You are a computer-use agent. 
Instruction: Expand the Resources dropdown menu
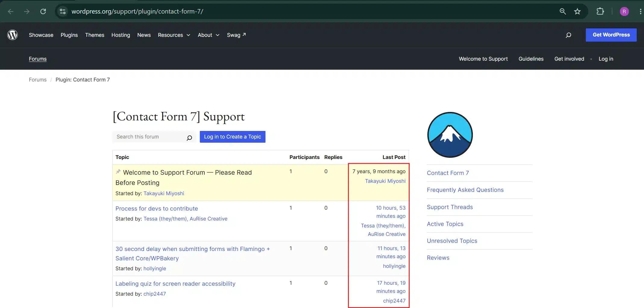click(174, 35)
